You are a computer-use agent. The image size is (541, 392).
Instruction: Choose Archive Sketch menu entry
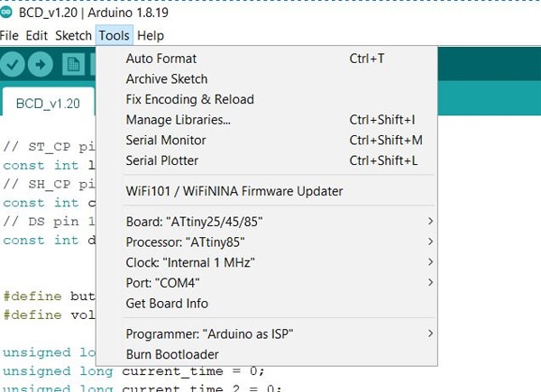click(166, 79)
